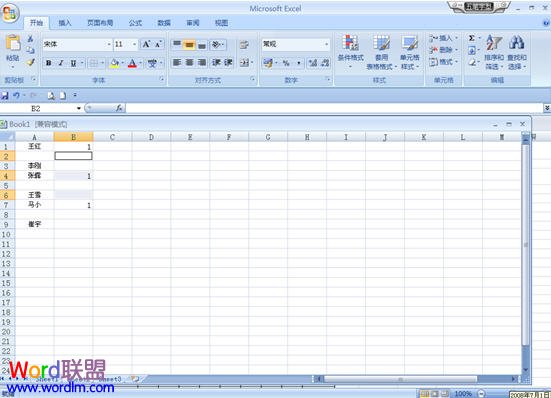Select the Format Painter brush

click(31, 62)
